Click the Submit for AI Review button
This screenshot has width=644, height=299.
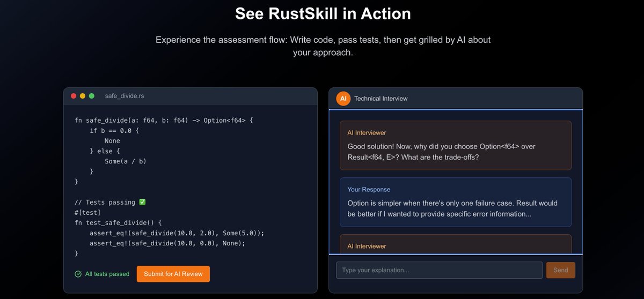[x=173, y=274]
